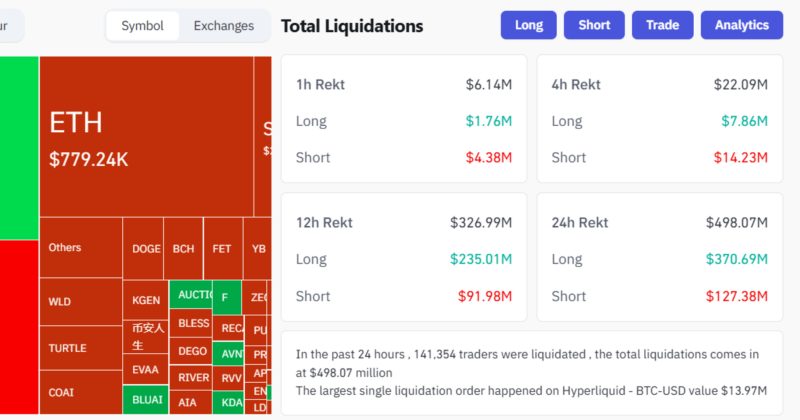Click the BCH heatmap tile
The image size is (800, 420).
(x=183, y=249)
